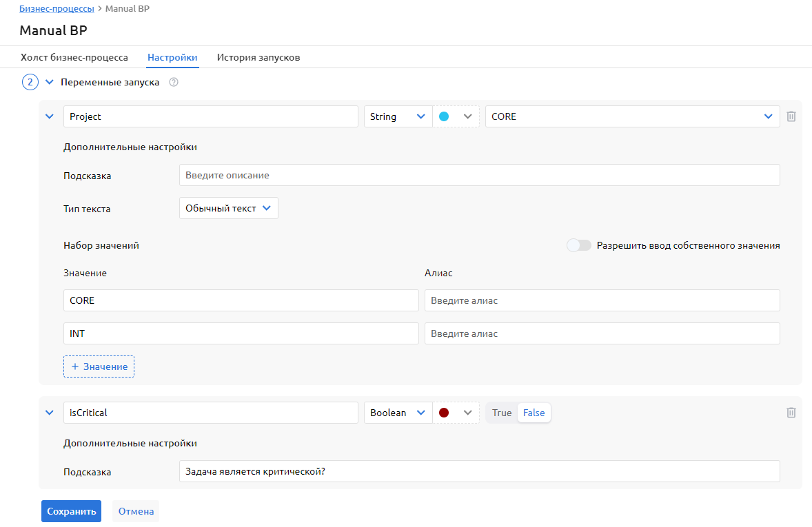
Task: Follow the Бизнес-процессы breadcrumb link
Action: tap(57, 9)
